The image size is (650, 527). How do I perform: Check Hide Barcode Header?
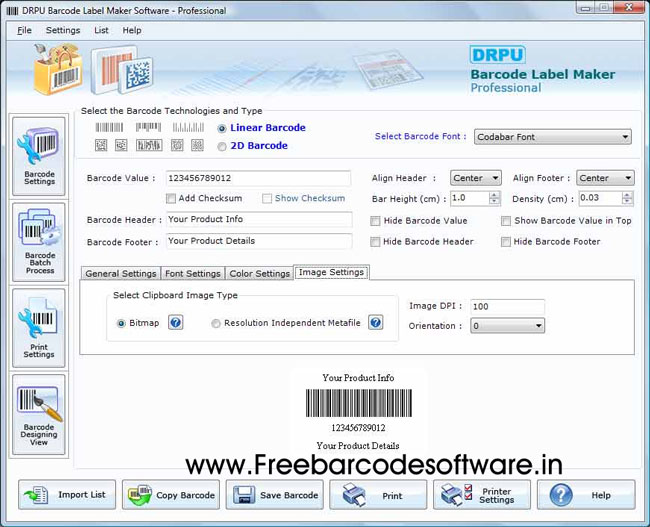point(375,242)
